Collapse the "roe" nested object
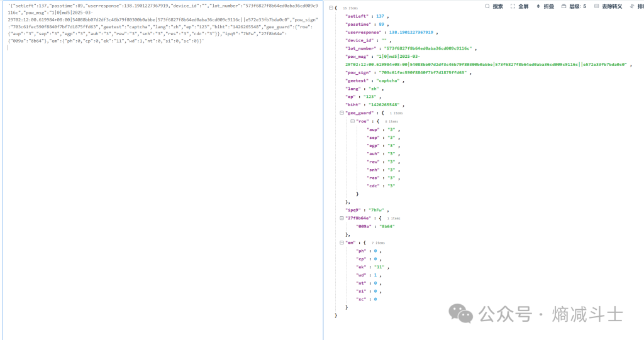The image size is (644, 340). coord(352,121)
